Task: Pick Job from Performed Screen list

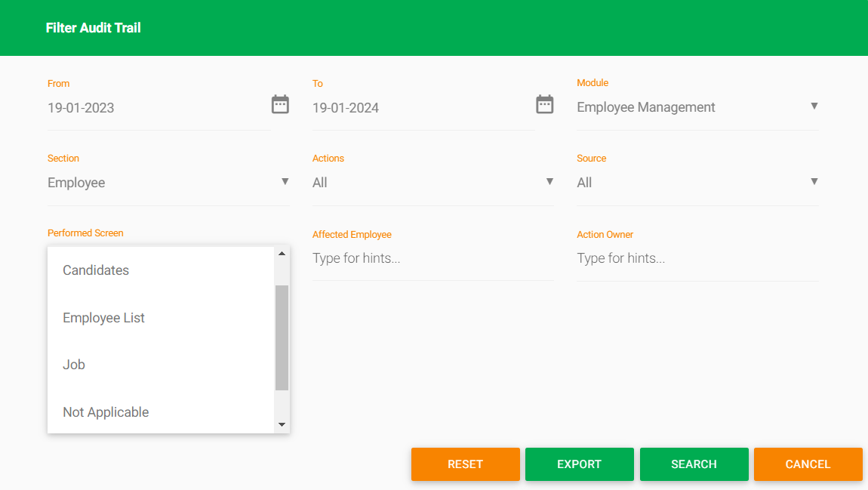Action: coord(161,365)
